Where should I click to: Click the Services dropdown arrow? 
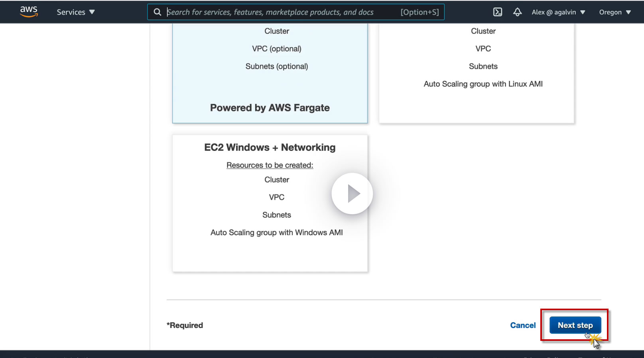click(92, 12)
